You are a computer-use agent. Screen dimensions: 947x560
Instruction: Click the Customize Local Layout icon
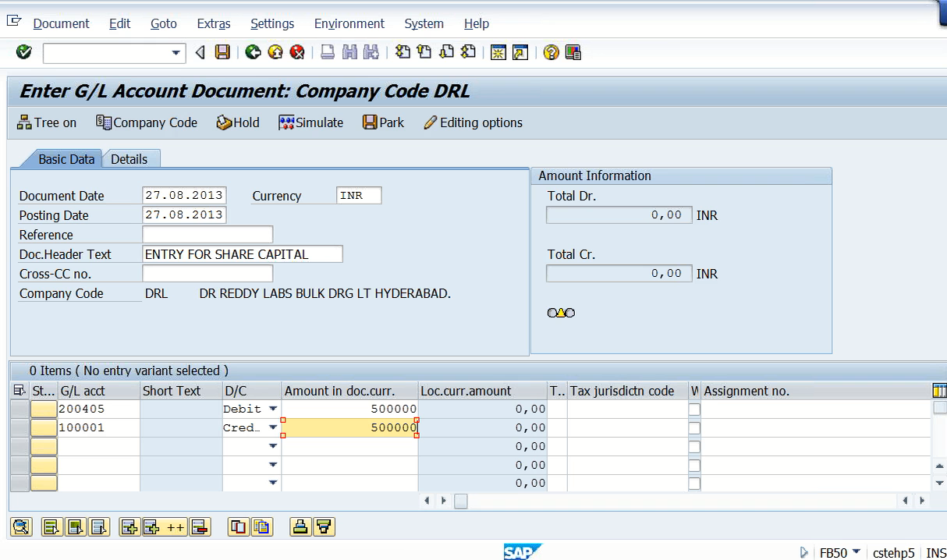click(573, 52)
